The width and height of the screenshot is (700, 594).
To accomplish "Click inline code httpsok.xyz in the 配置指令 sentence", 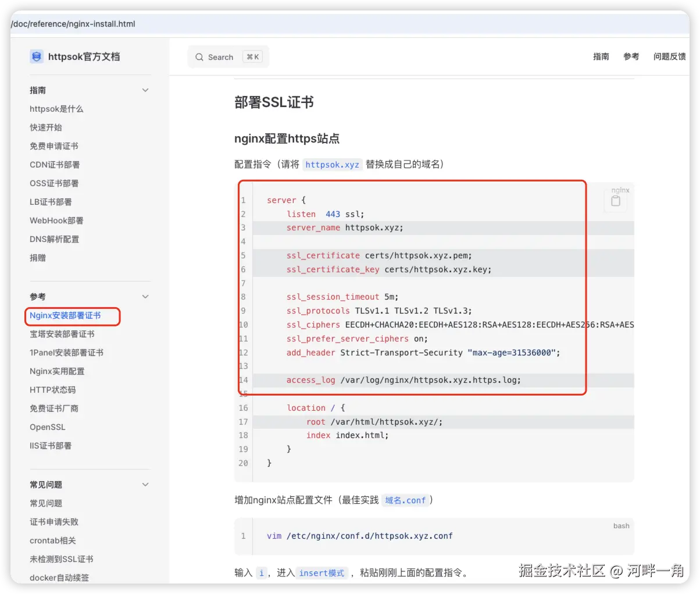I will tap(332, 165).
